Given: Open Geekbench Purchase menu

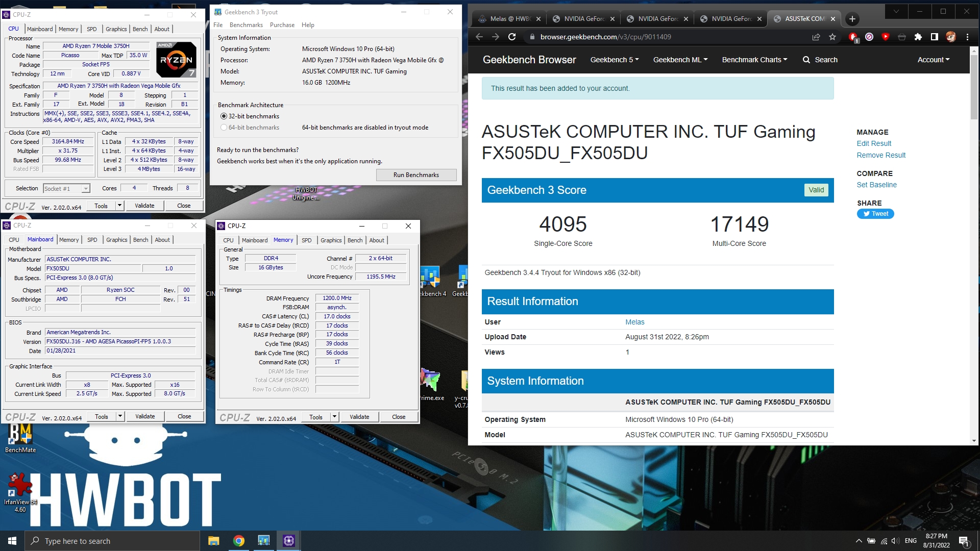Looking at the screenshot, I should pos(282,25).
